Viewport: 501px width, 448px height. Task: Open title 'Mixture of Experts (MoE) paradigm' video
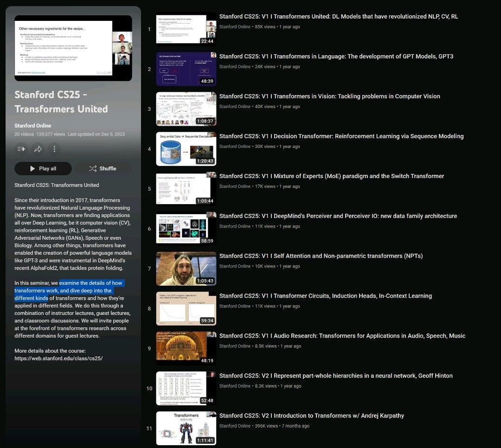332,176
